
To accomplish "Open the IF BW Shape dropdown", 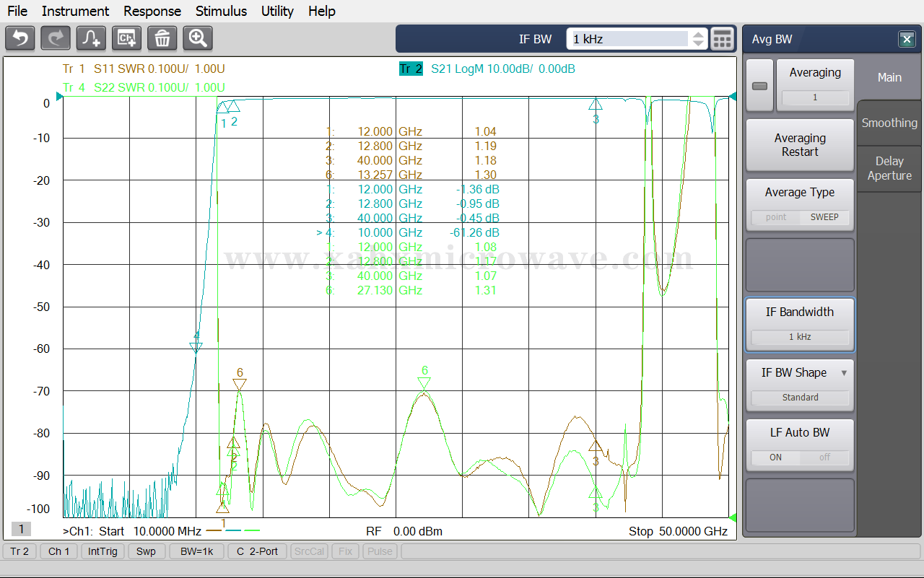I will (x=800, y=385).
